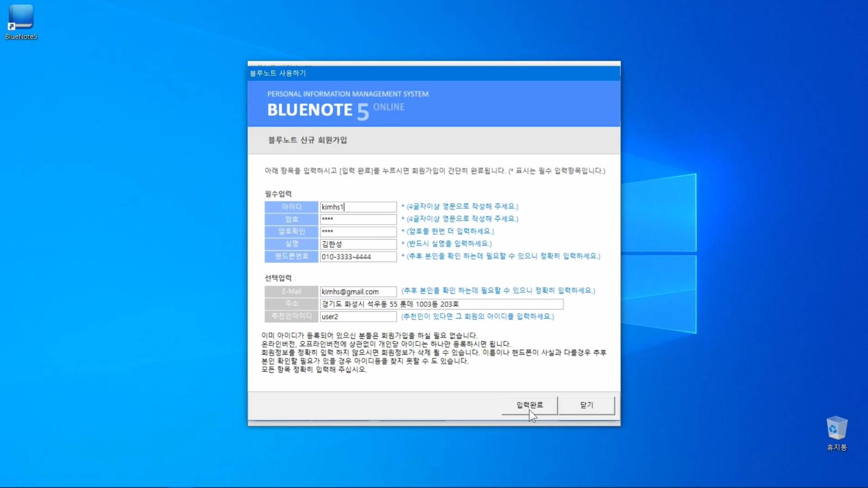Viewport: 868px width, 488px height.
Task: Click the 추천인아이디 label cell
Action: (291, 317)
